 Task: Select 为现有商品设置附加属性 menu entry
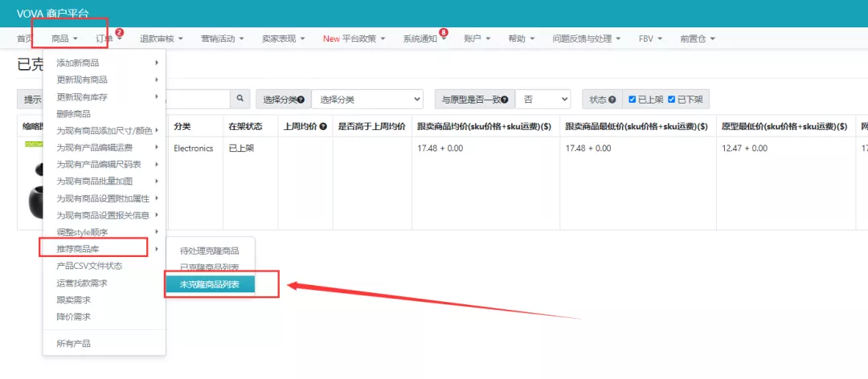click(104, 198)
